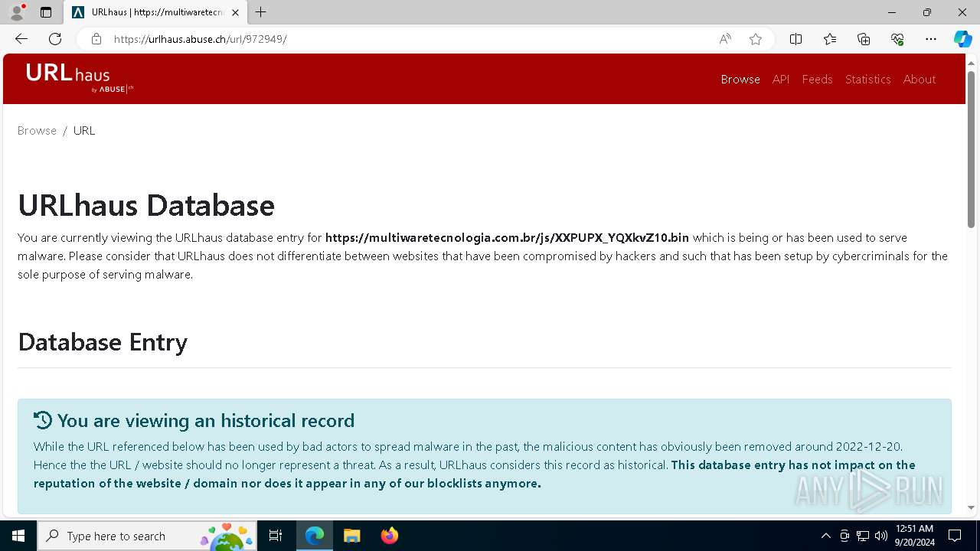Open the tab actions menu icon
980x551 pixels.
coord(46,12)
